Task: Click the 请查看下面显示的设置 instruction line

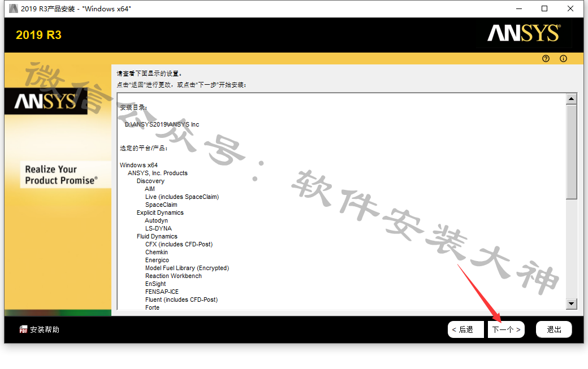Action: pyautogui.click(x=149, y=73)
